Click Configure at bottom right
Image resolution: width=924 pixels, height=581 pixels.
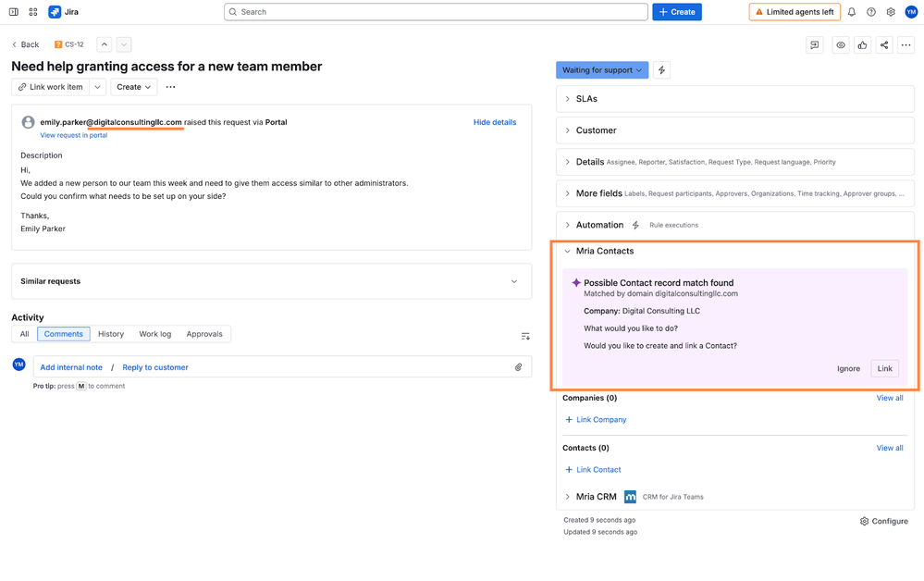point(883,521)
